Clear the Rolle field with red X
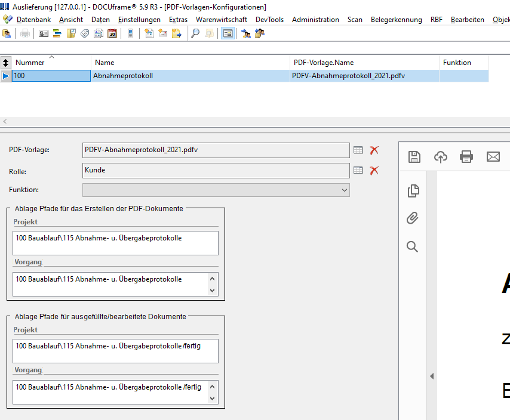Image resolution: width=510 pixels, height=420 pixels. [374, 171]
